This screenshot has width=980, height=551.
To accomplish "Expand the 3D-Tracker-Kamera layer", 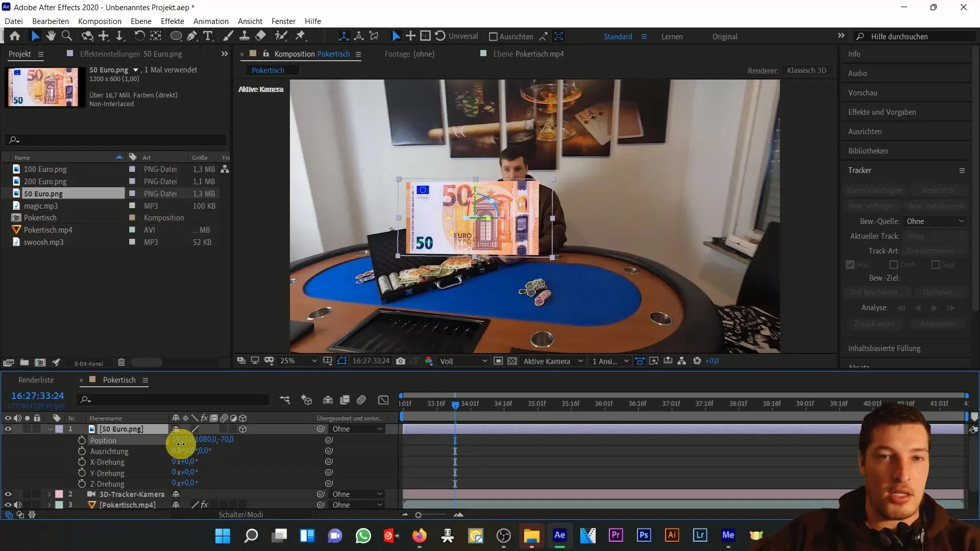I will pyautogui.click(x=49, y=494).
